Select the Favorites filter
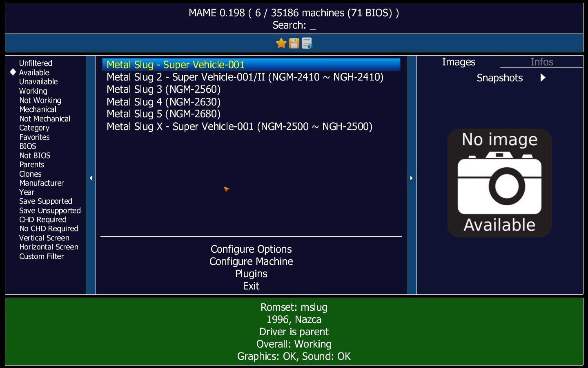The image size is (588, 368). [x=34, y=137]
